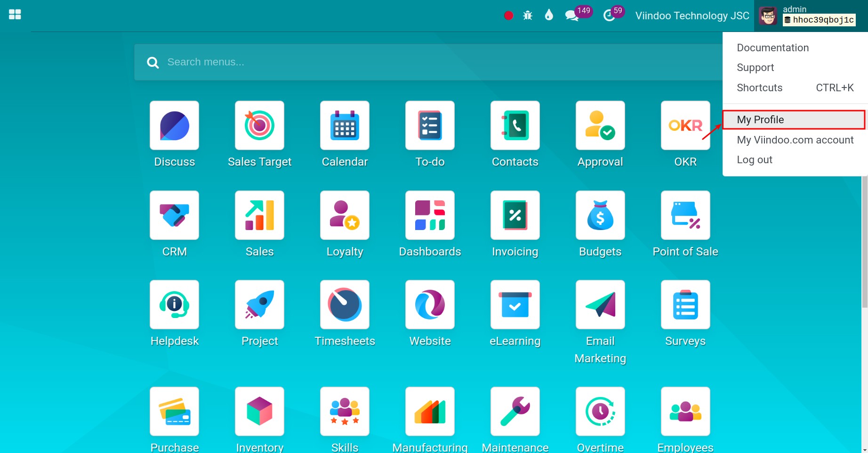Open the Inventory app

(259, 411)
